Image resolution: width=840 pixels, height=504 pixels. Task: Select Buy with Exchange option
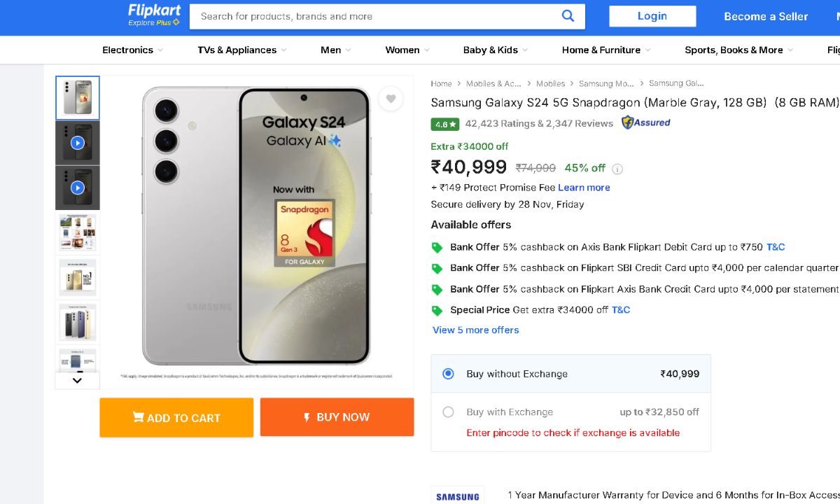coord(449,412)
